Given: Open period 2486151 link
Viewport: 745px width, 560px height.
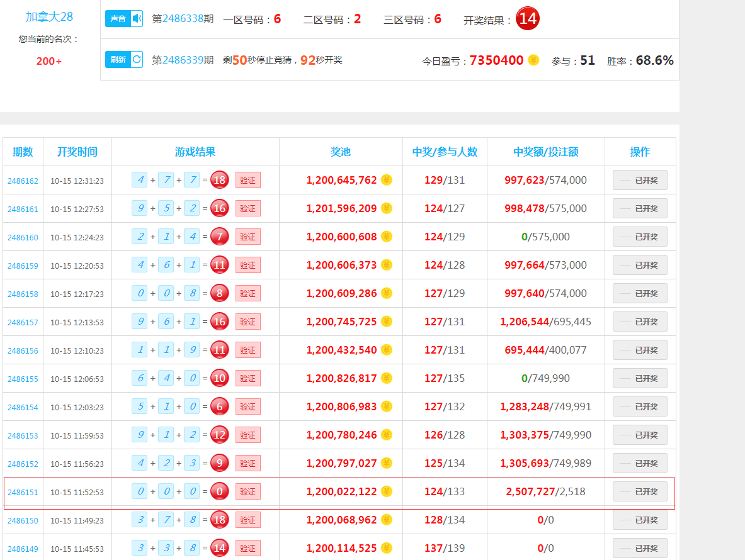Looking at the screenshot, I should 23,492.
